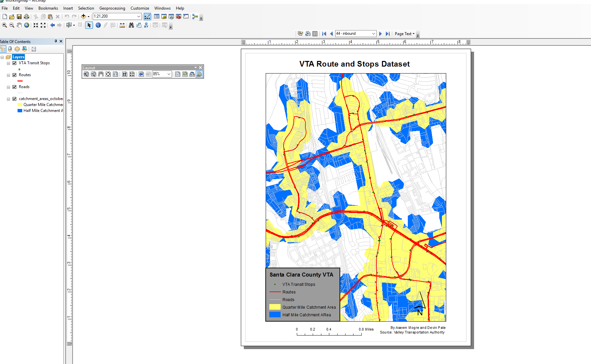Open the Catalog window

click(164, 16)
